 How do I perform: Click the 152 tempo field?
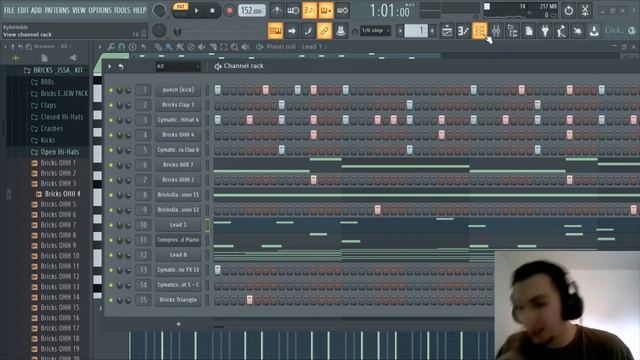[251, 11]
